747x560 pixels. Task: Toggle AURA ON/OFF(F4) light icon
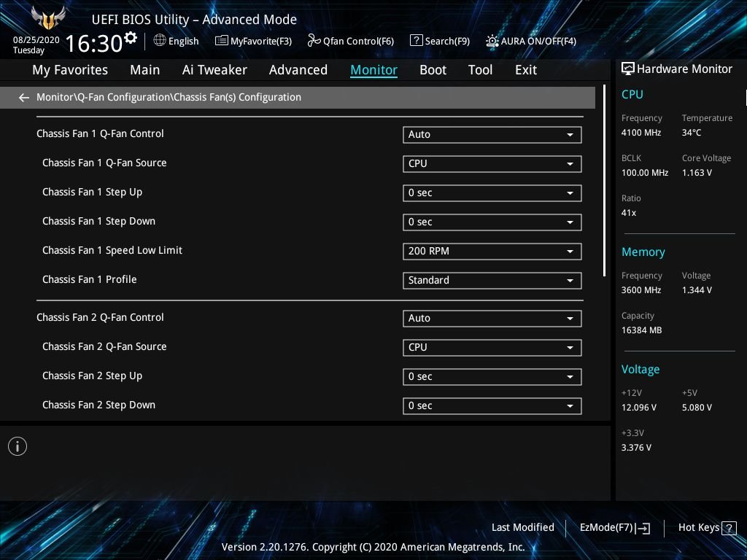click(x=492, y=41)
